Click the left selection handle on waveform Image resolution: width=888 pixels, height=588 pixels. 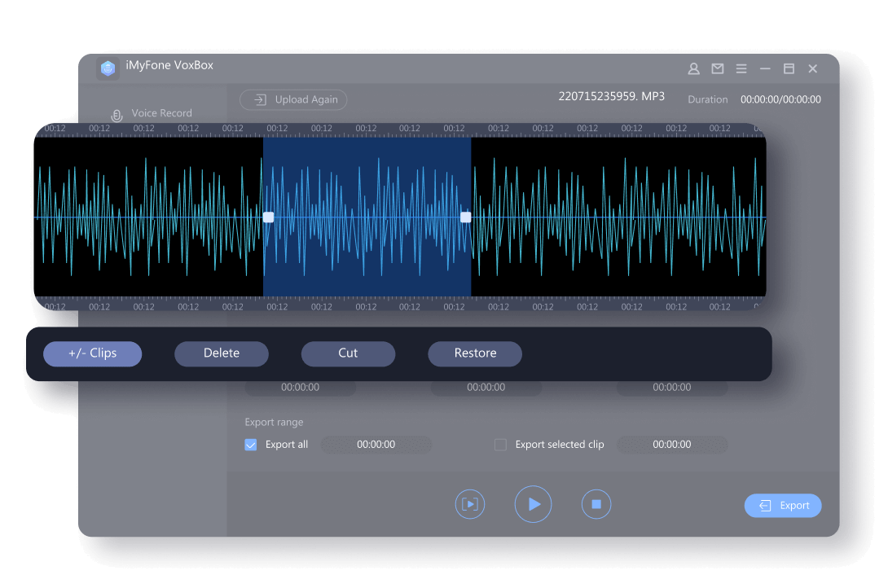point(268,217)
